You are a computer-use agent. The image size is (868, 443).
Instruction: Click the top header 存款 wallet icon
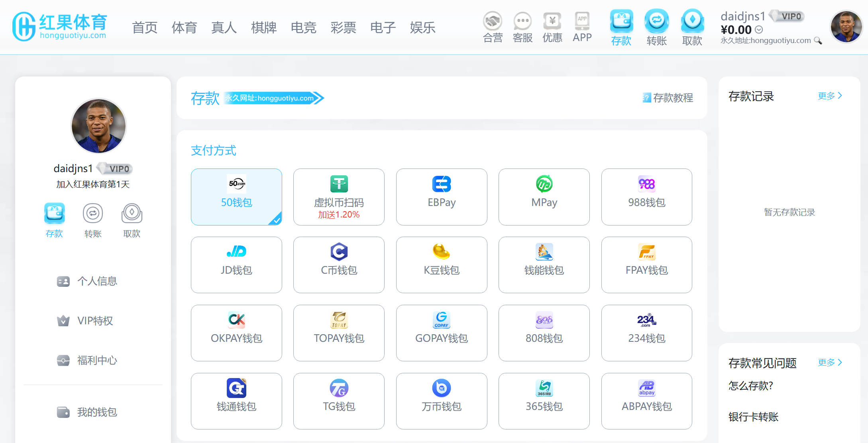(x=621, y=21)
